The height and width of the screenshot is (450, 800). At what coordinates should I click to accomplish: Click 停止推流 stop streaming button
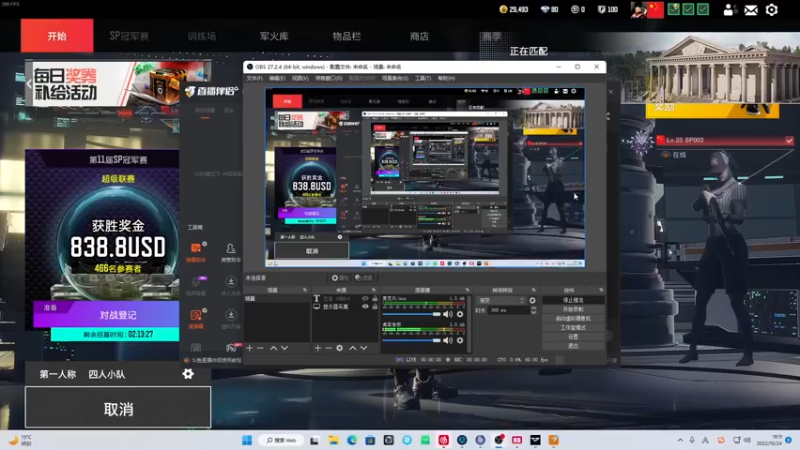click(573, 300)
